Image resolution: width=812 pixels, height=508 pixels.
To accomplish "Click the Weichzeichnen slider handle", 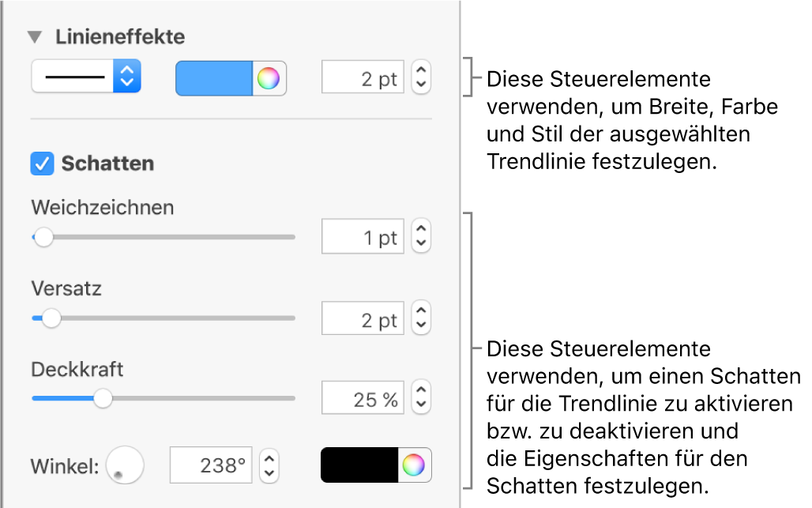I will (43, 237).
